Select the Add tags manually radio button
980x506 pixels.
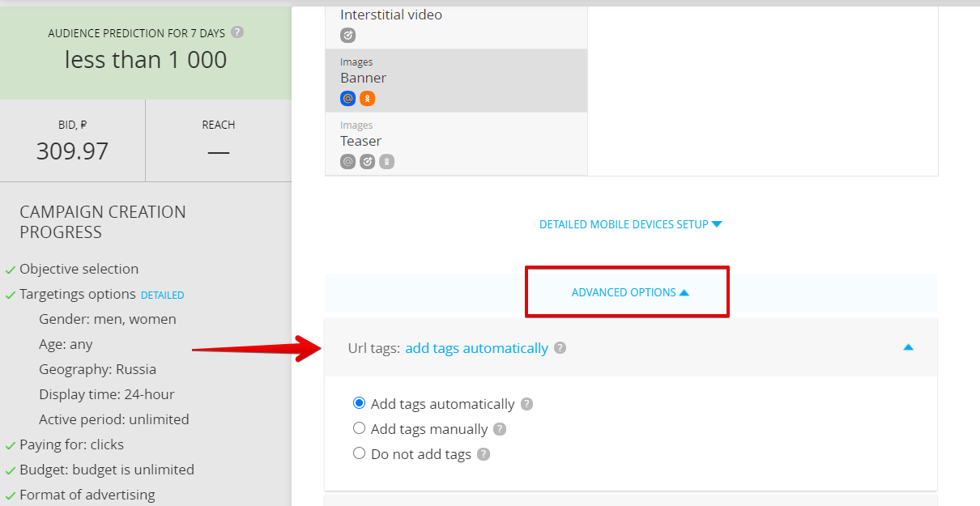click(360, 428)
